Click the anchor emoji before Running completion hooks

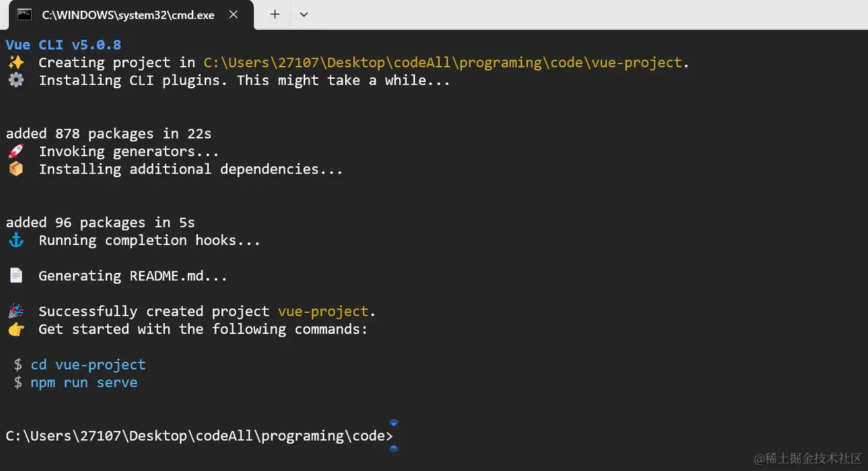(16, 240)
